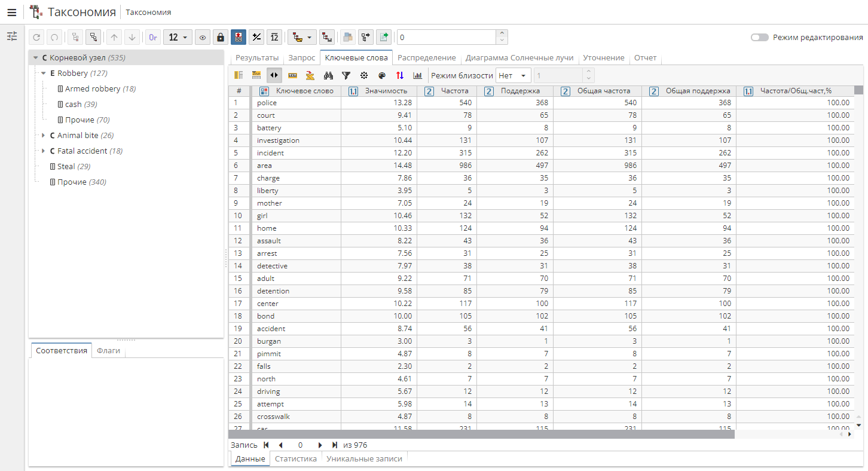Screen dimensions: 868x471
Task: Collapse the 'Корневой узел' root node
Action: 35,58
